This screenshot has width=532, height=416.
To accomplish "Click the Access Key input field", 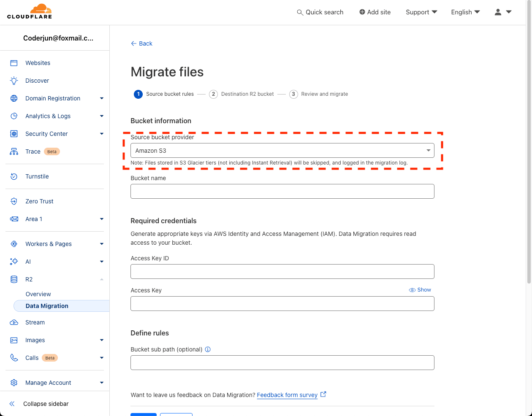I will [x=282, y=304].
